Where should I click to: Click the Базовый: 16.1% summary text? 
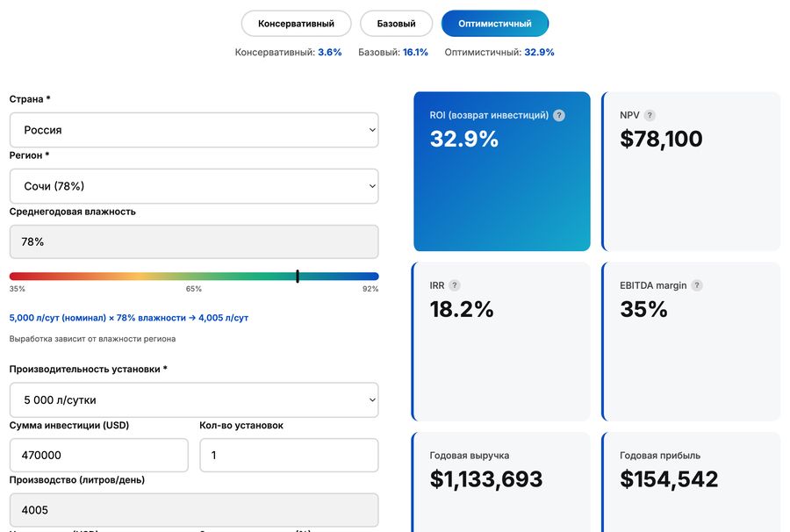coord(393,53)
